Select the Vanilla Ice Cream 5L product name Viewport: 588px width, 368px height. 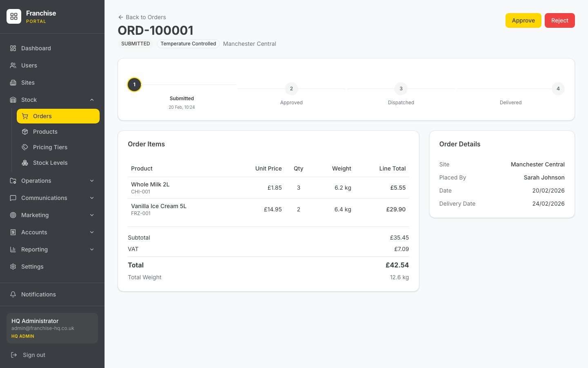(159, 206)
